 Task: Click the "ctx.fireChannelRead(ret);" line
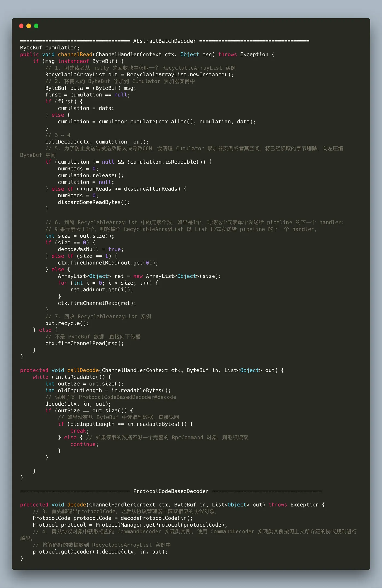[97, 303]
